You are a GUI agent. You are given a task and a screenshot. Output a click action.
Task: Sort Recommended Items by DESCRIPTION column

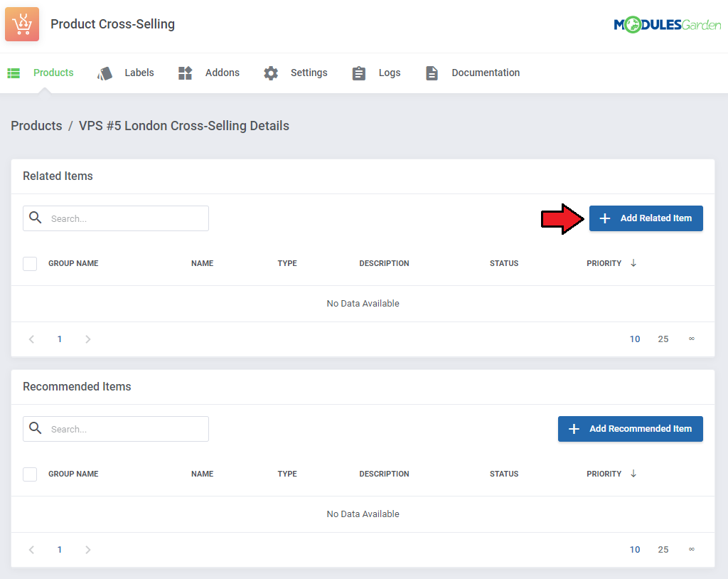pos(384,474)
